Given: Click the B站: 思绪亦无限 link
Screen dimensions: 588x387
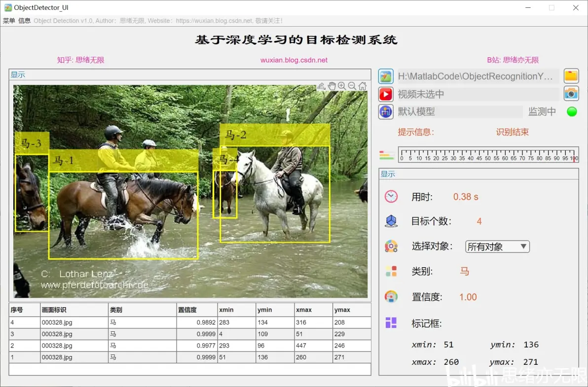Looking at the screenshot, I should (x=513, y=60).
